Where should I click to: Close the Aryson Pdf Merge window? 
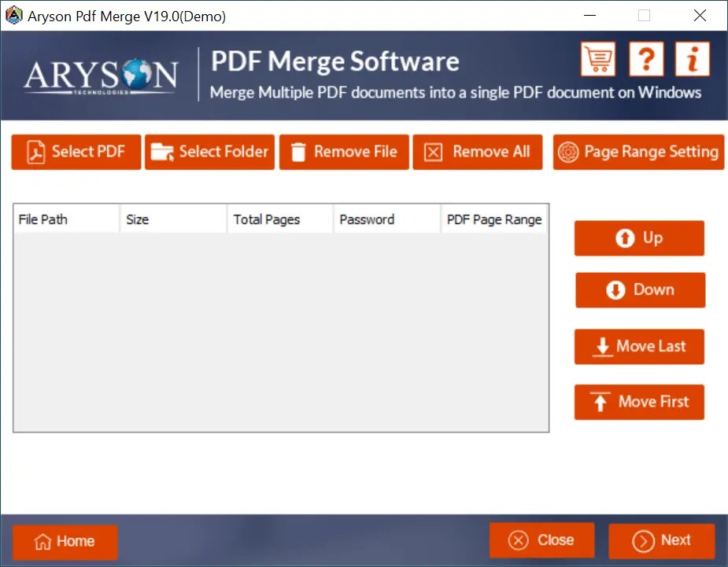[x=700, y=15]
